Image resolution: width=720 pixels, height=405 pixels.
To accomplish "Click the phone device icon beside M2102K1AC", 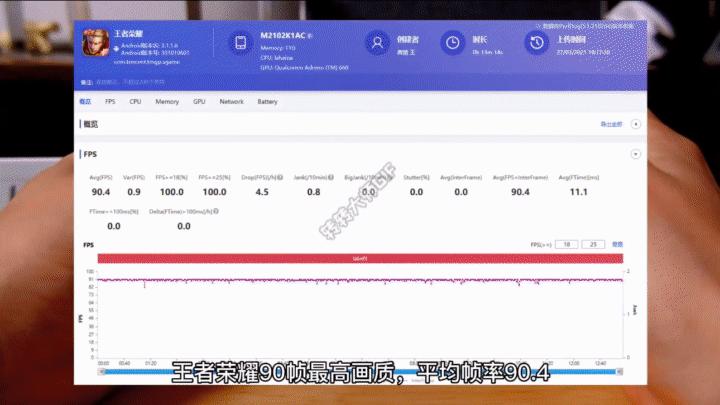I will [241, 43].
